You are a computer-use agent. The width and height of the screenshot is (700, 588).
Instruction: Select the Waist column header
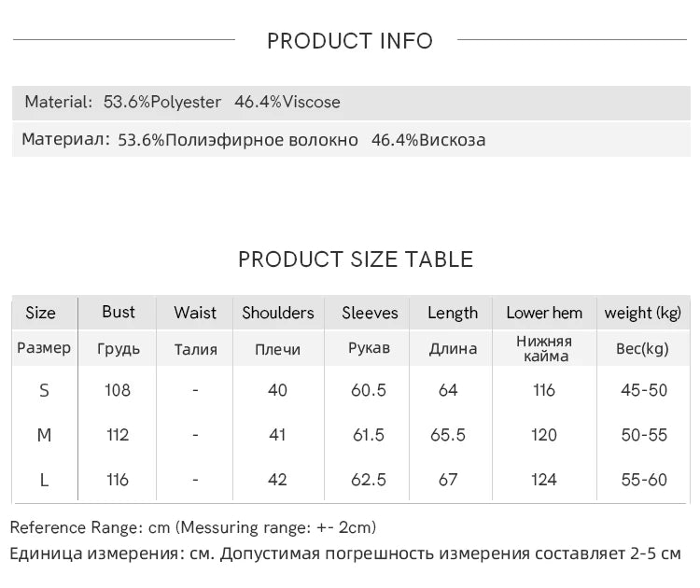(195, 313)
